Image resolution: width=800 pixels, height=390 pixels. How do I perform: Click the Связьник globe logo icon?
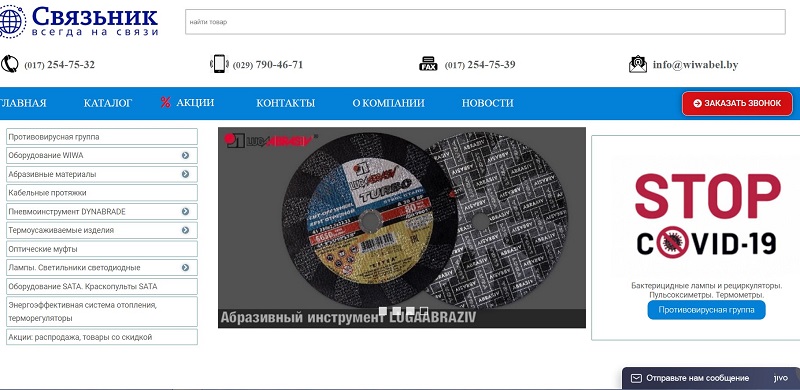(11, 21)
